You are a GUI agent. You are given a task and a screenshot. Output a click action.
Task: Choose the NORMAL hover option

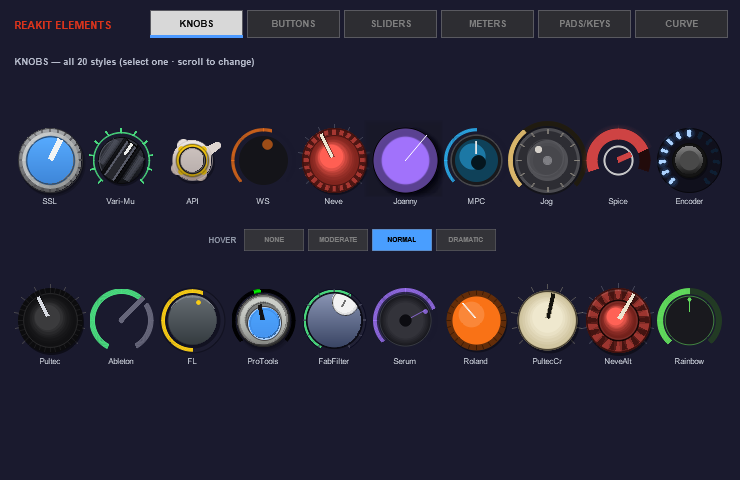coord(402,240)
